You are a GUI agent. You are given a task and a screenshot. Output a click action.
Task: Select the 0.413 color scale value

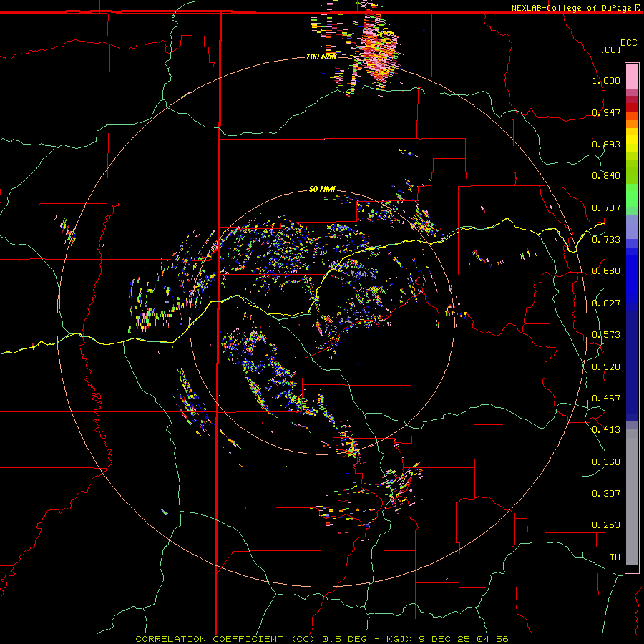click(x=606, y=429)
